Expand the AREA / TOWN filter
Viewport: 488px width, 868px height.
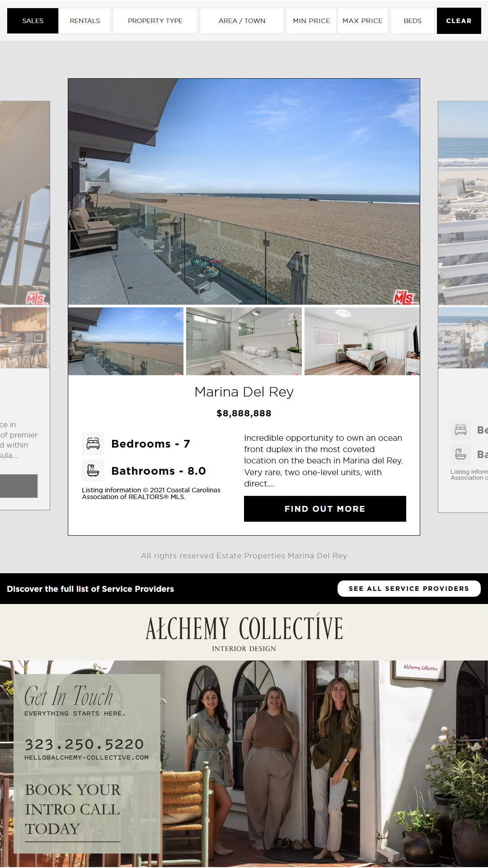point(242,21)
